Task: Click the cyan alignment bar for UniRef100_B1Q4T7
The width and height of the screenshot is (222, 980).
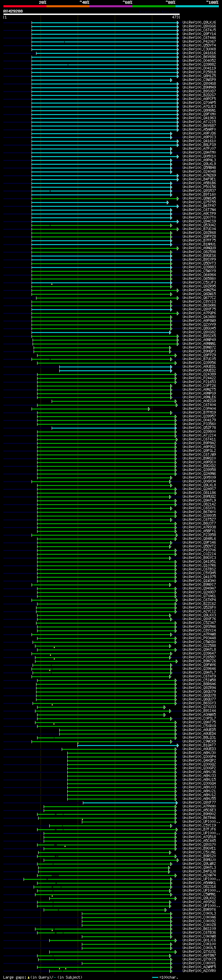Action: click(x=128, y=745)
